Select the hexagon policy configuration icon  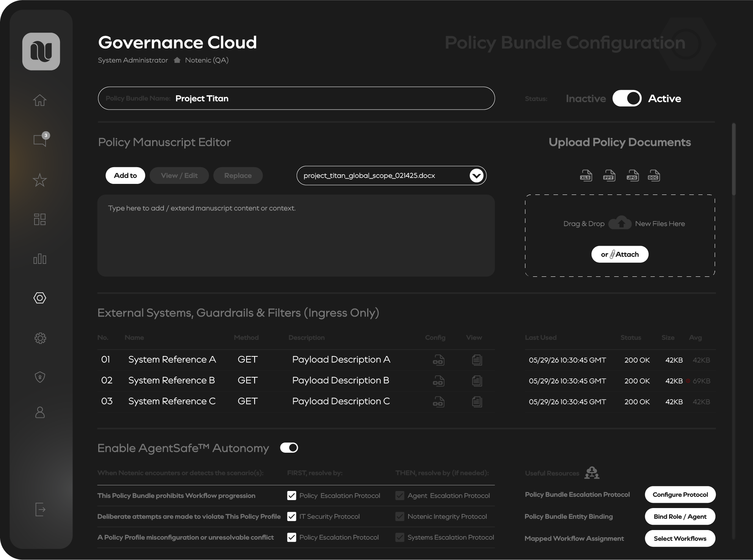(x=40, y=298)
